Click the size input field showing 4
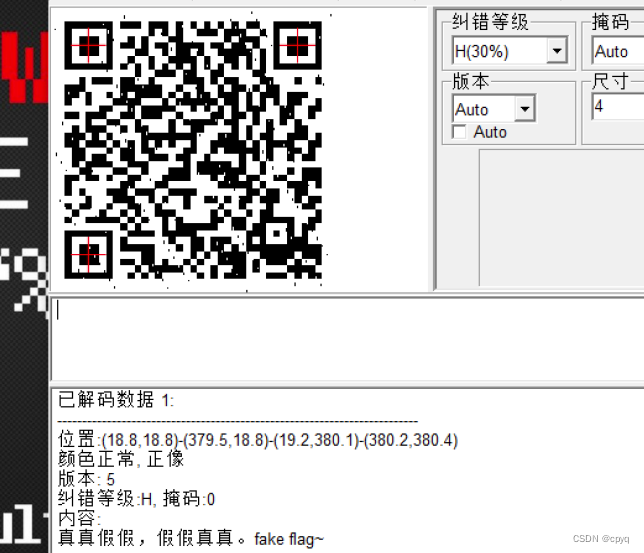The width and height of the screenshot is (644, 553). 617,107
